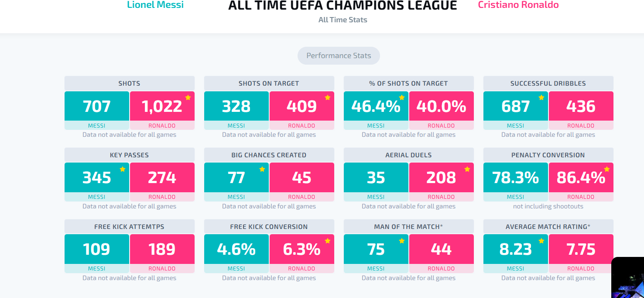Click Ronaldo's 189 free kick attempts tile
Viewport: 644px width, 298px height.
click(162, 249)
